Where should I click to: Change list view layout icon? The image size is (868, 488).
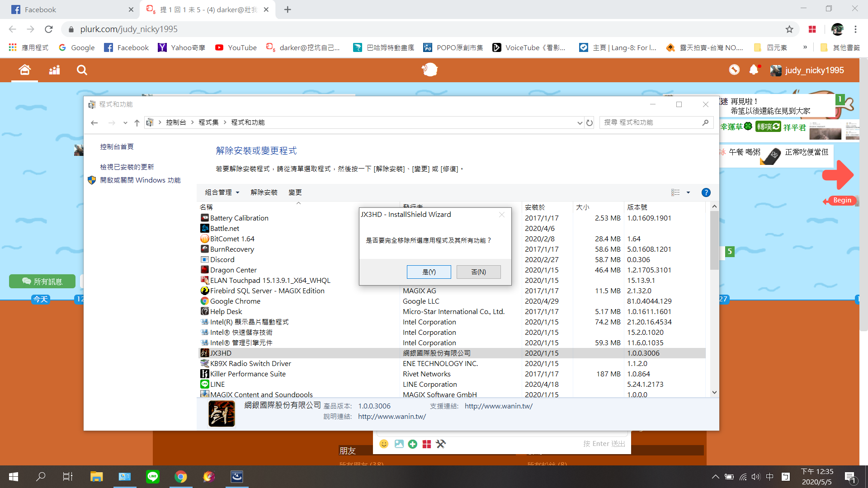point(675,192)
